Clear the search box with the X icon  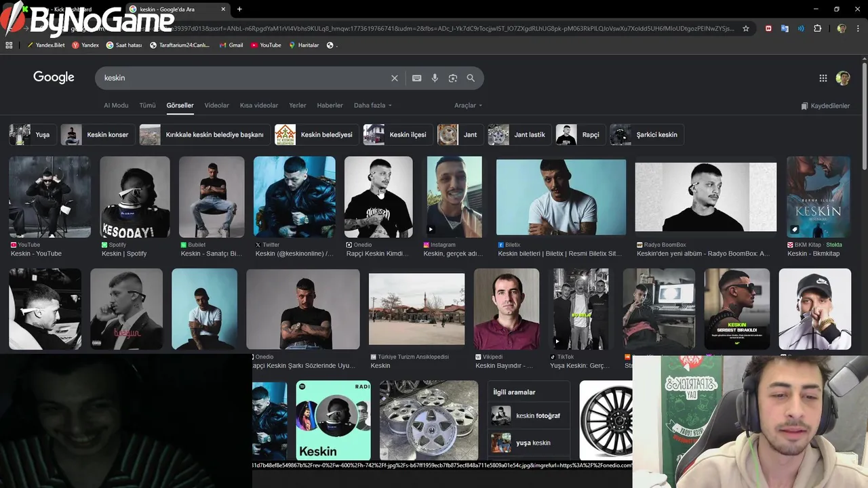(x=395, y=78)
